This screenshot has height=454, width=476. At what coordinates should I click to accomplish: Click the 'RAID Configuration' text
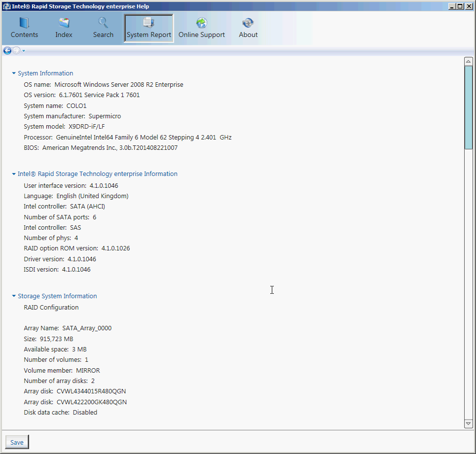coord(51,308)
